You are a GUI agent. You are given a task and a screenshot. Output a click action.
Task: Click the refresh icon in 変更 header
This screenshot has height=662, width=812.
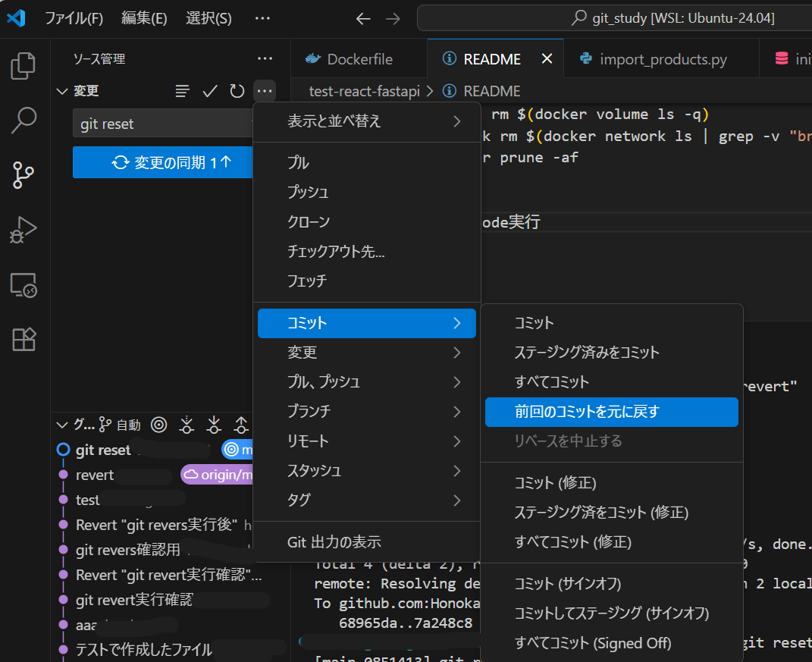[x=237, y=91]
